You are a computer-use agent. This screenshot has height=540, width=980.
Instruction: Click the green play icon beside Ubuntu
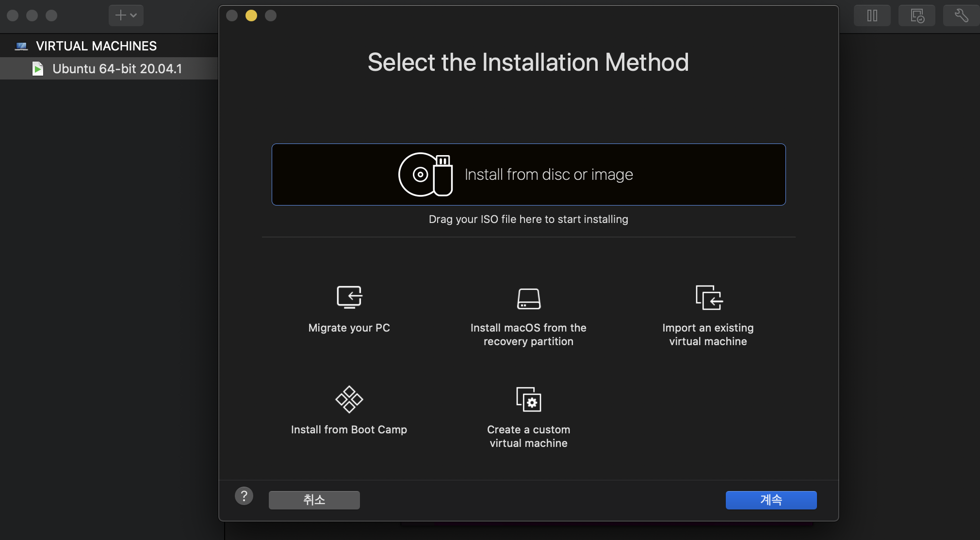[38, 69]
